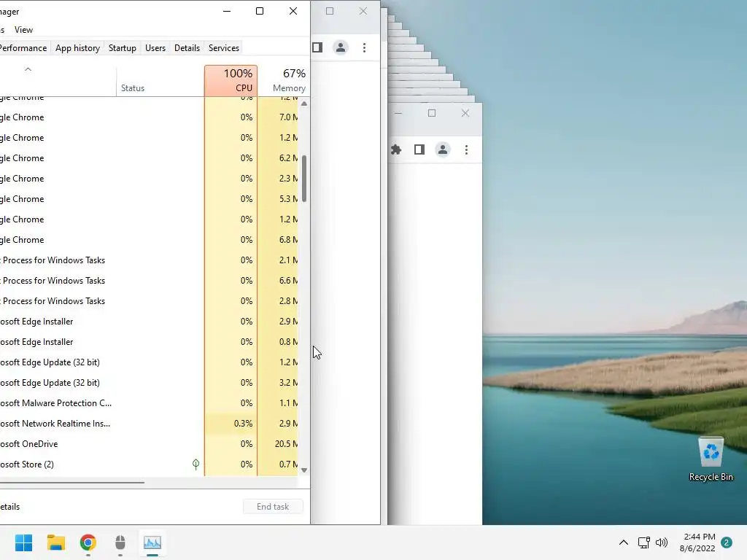Toggle the details link at Task Manager bottom
The image size is (747, 560).
[x=10, y=507]
